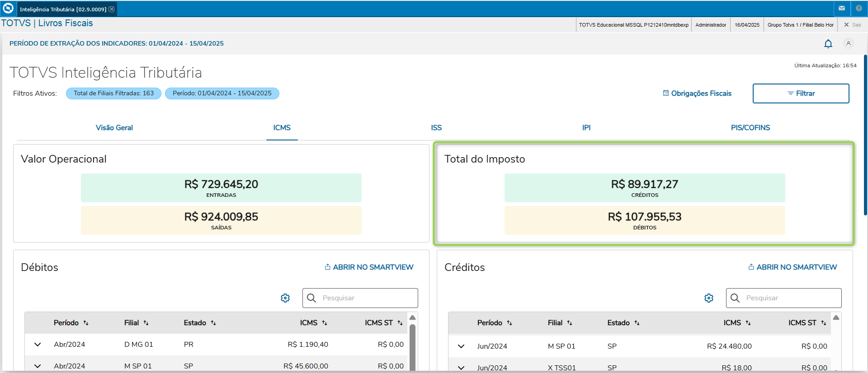Click the TOTVS Educacional MSSQL environment label
The width and height of the screenshot is (868, 373).
(x=634, y=25)
